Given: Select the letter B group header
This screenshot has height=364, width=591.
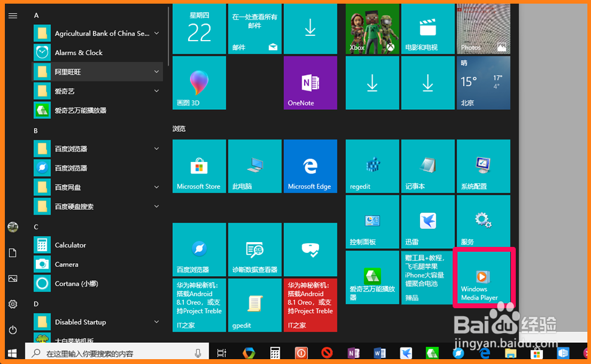Looking at the screenshot, I should tap(36, 131).
